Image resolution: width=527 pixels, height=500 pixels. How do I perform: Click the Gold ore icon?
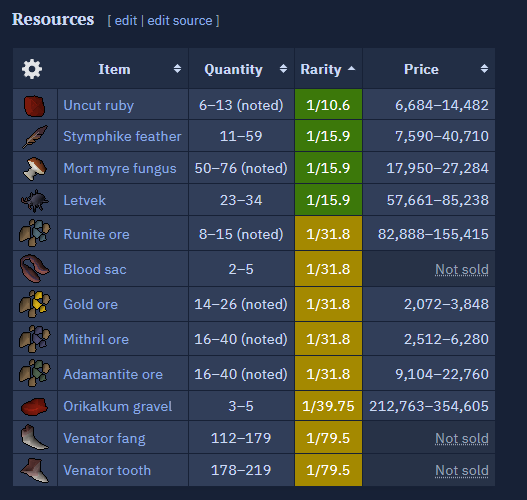coord(35,304)
